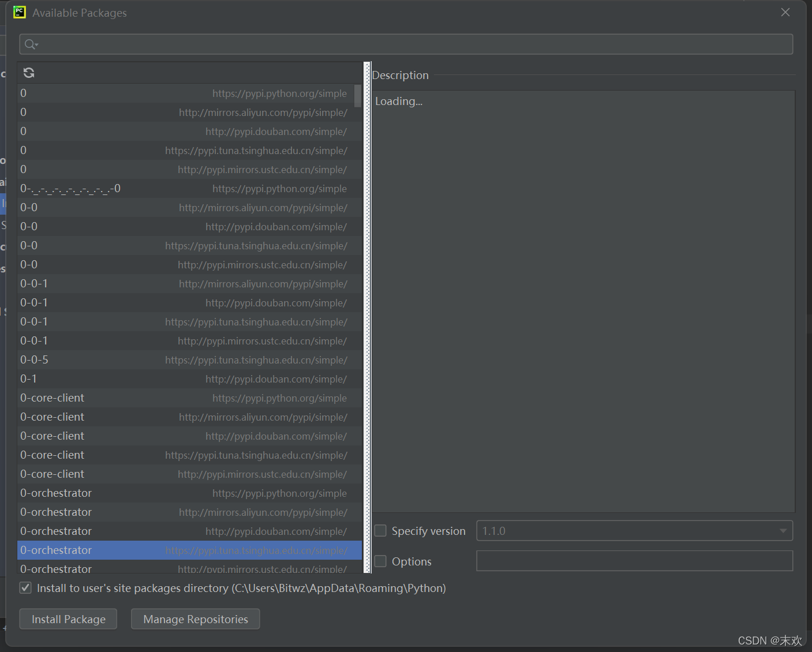Select 0-core-client from pypi.python.org
This screenshot has height=652, width=812.
(190, 398)
